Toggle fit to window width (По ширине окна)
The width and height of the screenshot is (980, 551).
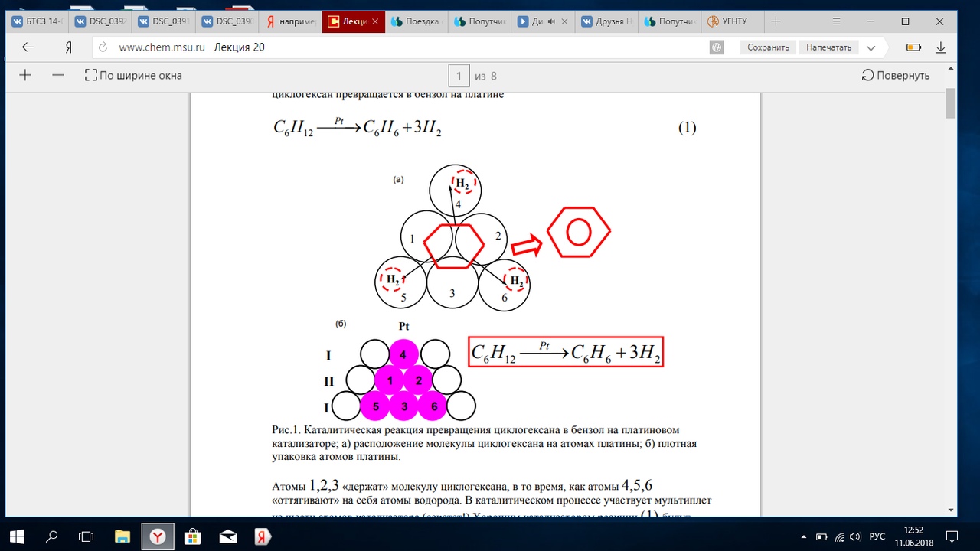pyautogui.click(x=133, y=75)
